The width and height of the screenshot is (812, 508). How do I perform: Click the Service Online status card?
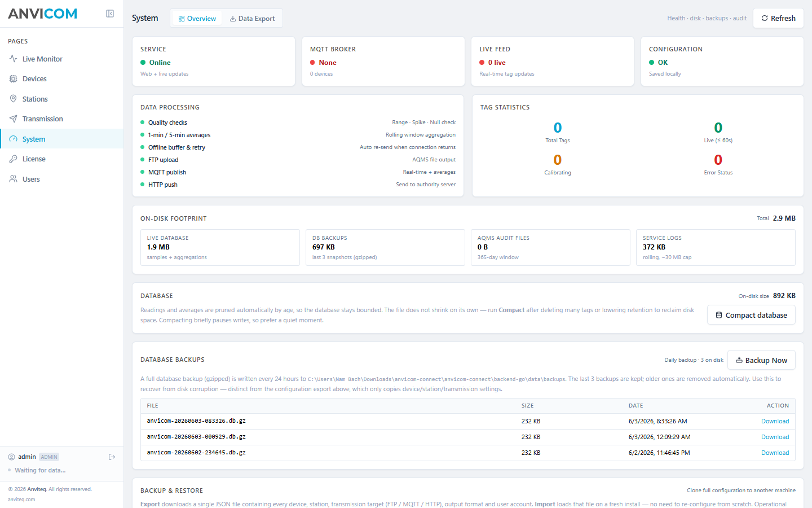pos(214,62)
